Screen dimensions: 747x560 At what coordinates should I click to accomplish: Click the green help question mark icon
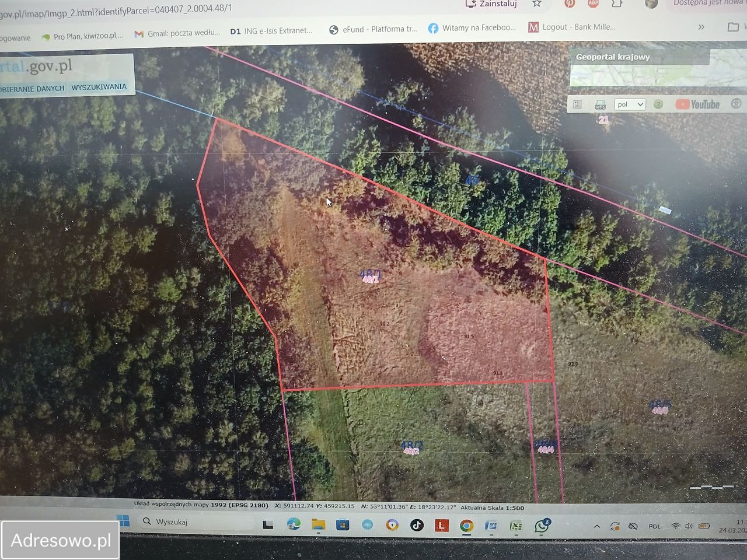click(x=658, y=104)
